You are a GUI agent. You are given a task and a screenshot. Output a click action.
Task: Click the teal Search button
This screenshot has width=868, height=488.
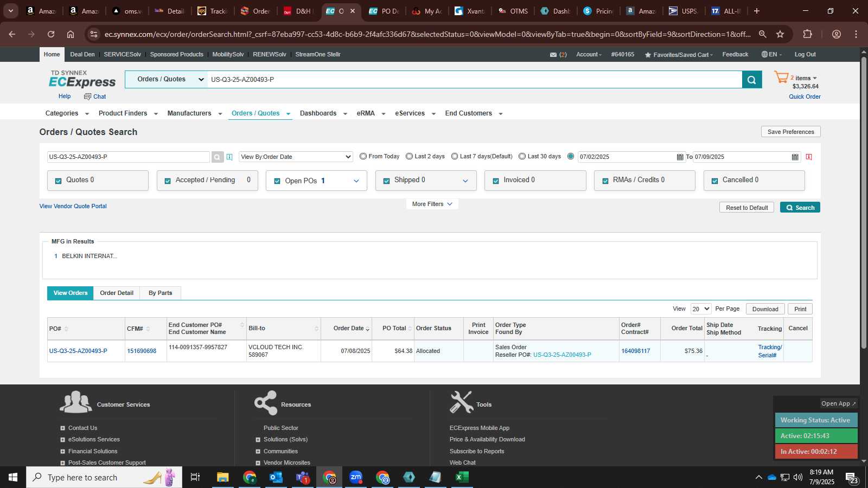point(800,208)
